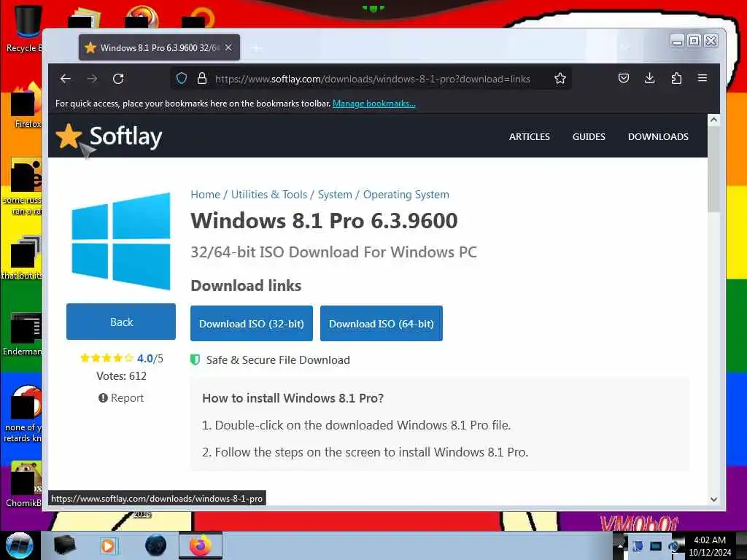
Task: Open the DOWNLOADS menu item
Action: [658, 136]
